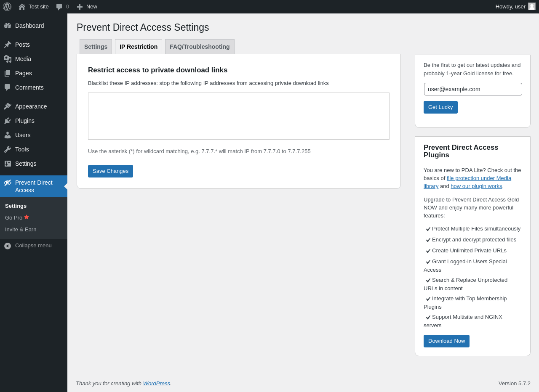Screen dimensions: 539x392
Task: Click the Plugins plug icon
Action: click(x=8, y=121)
